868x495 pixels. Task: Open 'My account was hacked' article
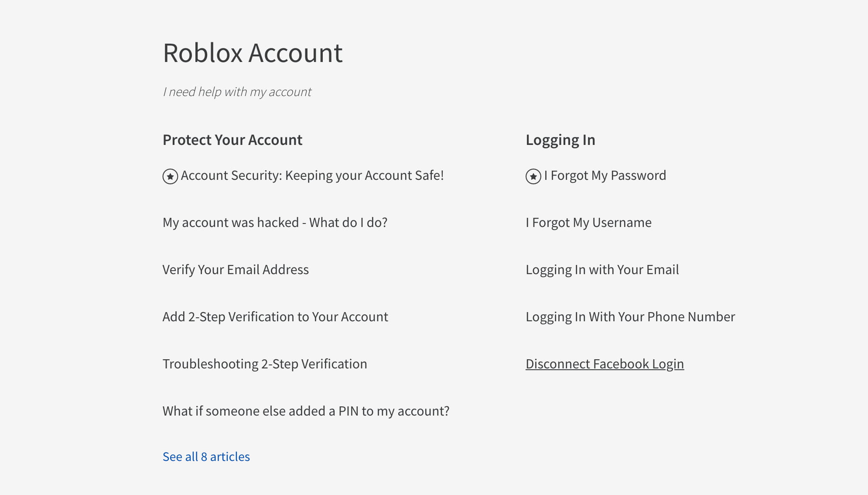275,223
